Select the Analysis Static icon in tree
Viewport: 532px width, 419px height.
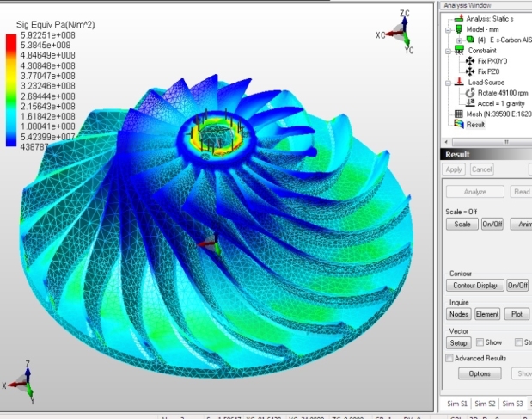pos(458,18)
